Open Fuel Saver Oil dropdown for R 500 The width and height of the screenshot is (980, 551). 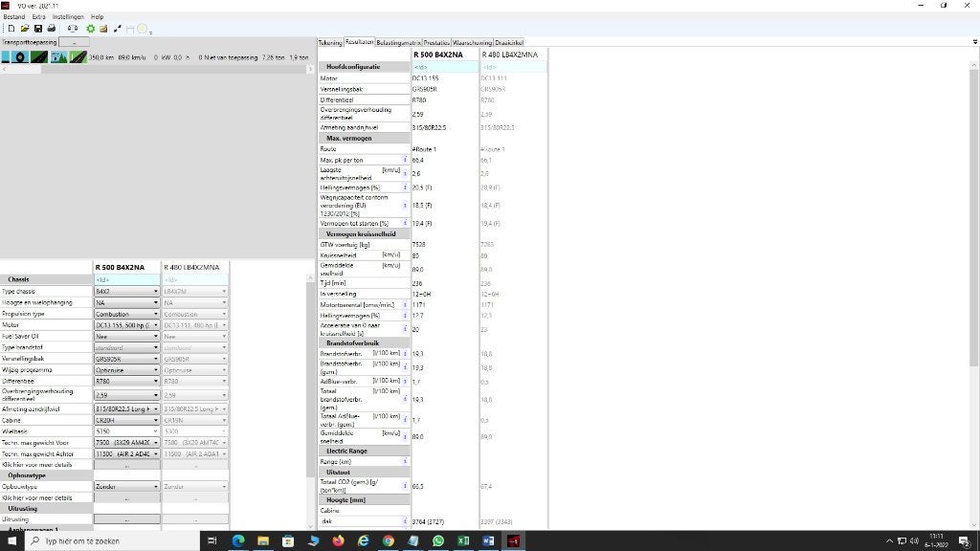pos(127,336)
